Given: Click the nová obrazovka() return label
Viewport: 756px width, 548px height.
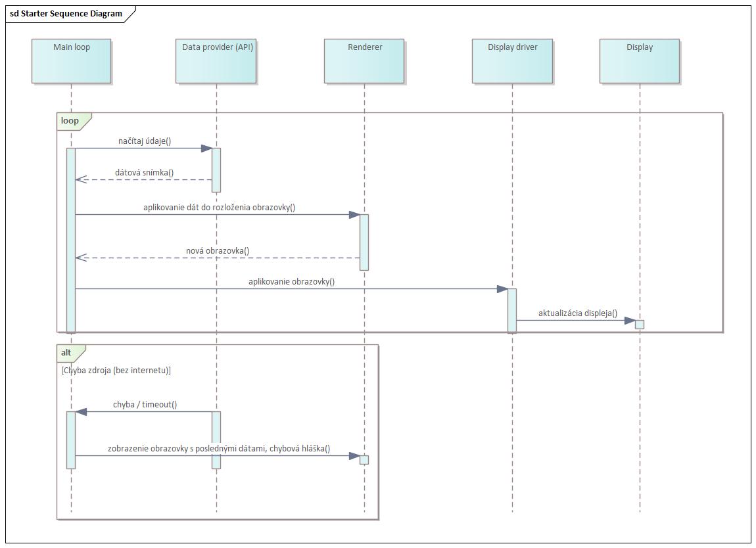Looking at the screenshot, I should pos(218,251).
